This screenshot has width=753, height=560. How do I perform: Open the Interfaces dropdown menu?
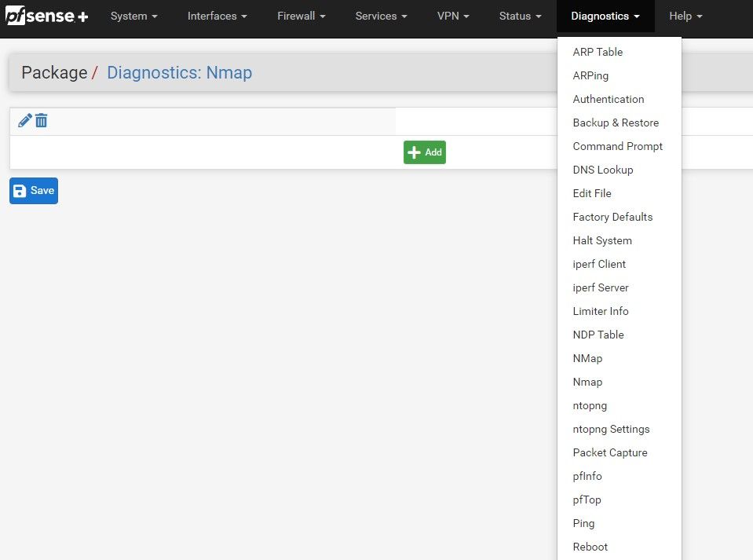217,16
